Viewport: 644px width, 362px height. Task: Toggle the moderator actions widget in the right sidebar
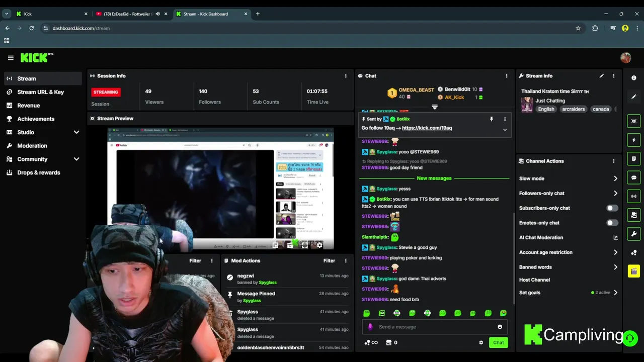tap(634, 215)
